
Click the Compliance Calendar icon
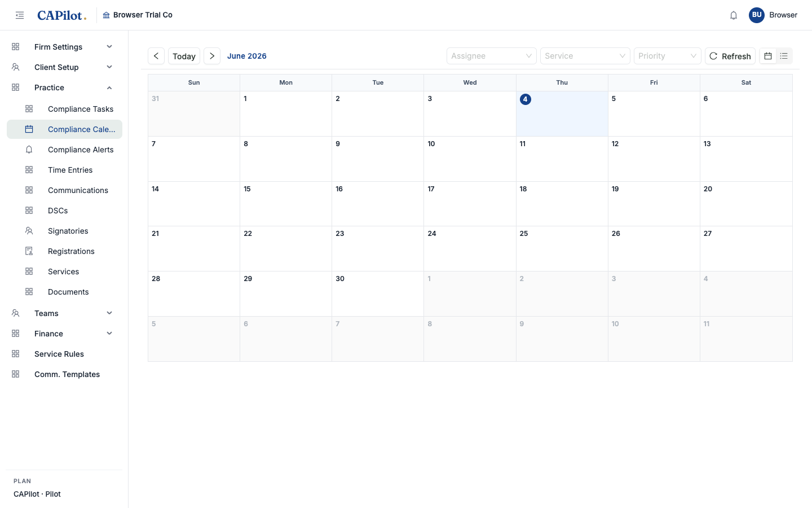pos(29,129)
